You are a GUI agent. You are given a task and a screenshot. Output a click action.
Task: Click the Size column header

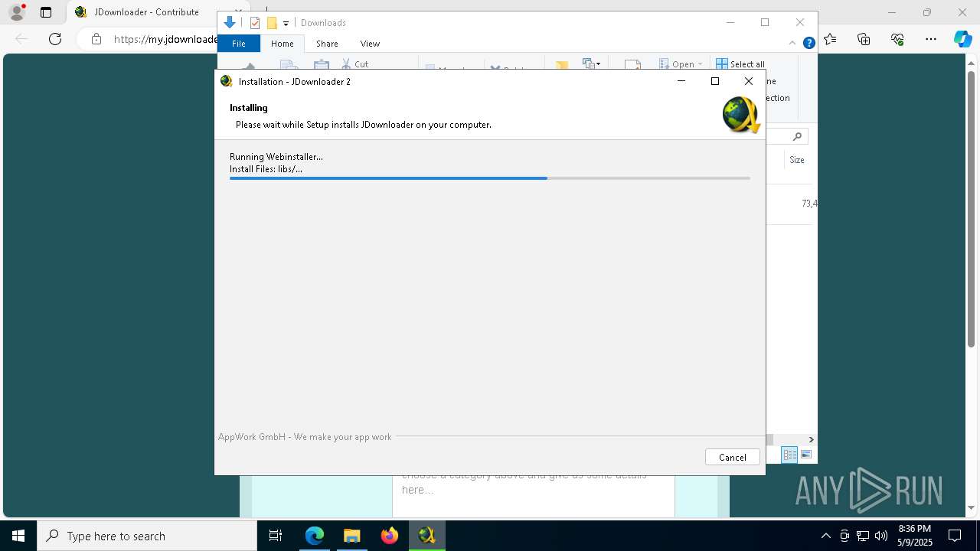[797, 160]
